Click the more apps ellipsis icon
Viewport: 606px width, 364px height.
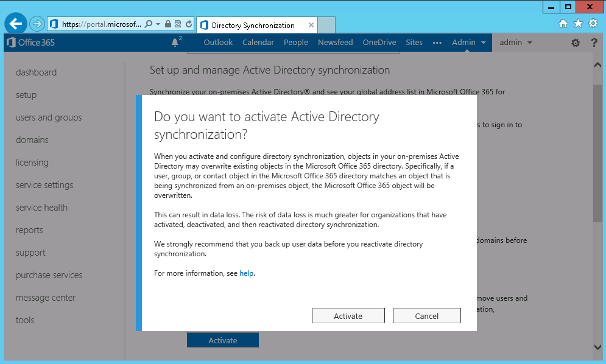point(437,43)
